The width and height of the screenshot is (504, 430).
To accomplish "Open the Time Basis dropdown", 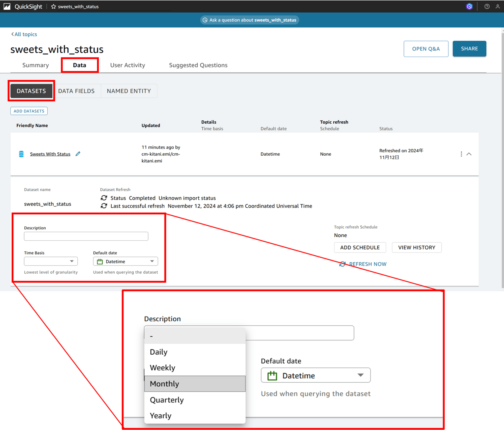I will (51, 261).
